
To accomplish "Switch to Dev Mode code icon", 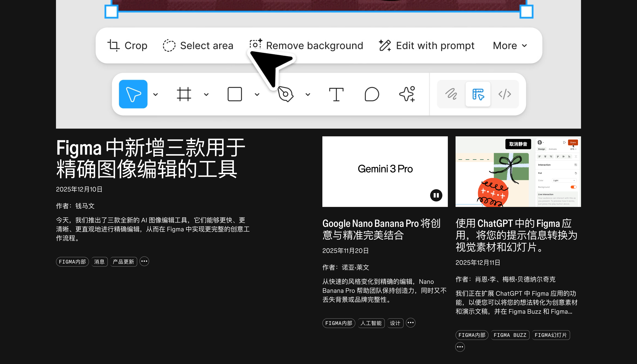I will pyautogui.click(x=505, y=94).
